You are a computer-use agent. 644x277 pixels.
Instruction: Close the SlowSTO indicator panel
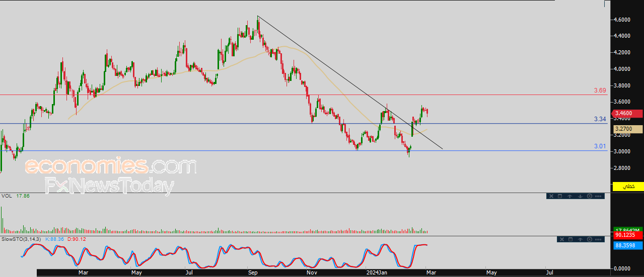[x=562, y=239]
